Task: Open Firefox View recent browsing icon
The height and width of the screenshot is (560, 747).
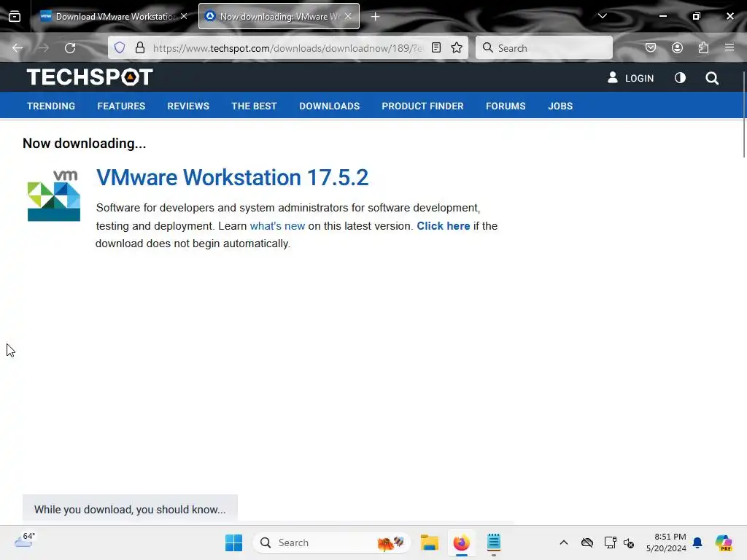Action: [x=15, y=16]
